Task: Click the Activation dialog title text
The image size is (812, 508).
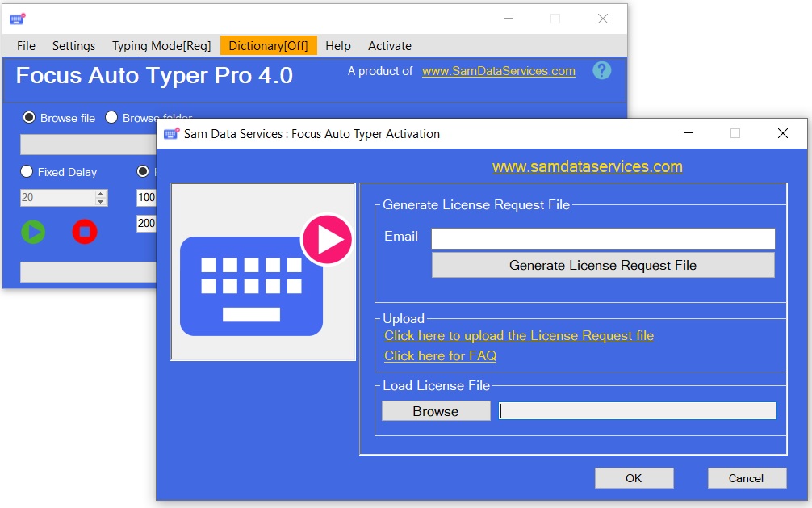Action: coord(312,134)
